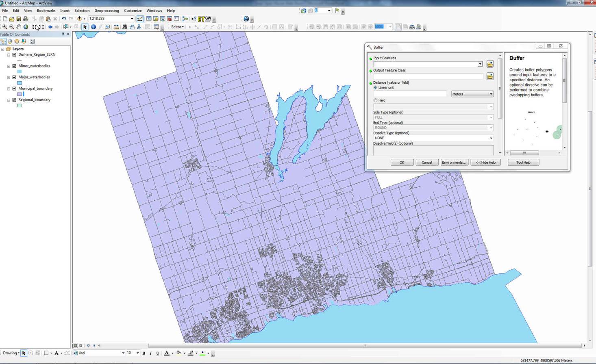
Task: Open the Bookmarks menu
Action: [46, 11]
